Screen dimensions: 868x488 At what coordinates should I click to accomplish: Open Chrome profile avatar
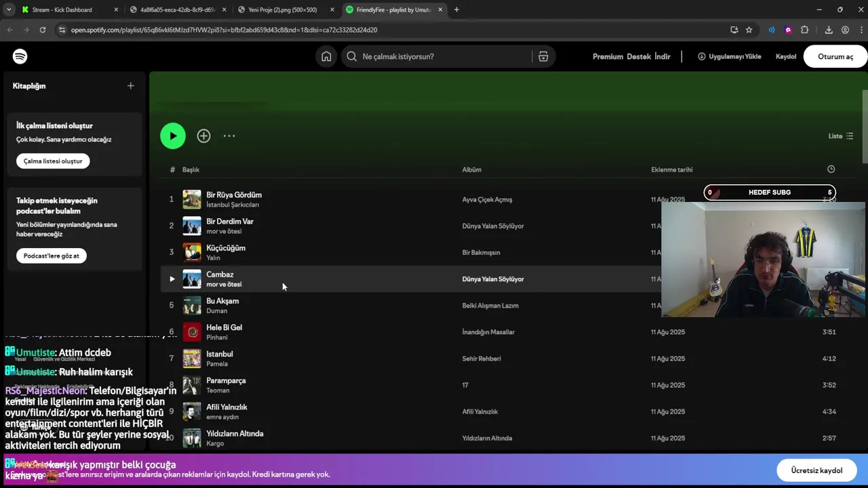tap(845, 30)
